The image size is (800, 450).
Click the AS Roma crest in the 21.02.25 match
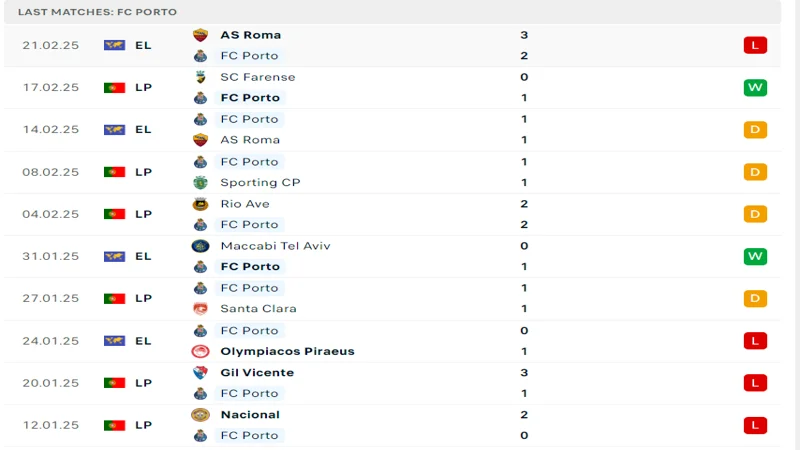pyautogui.click(x=200, y=35)
